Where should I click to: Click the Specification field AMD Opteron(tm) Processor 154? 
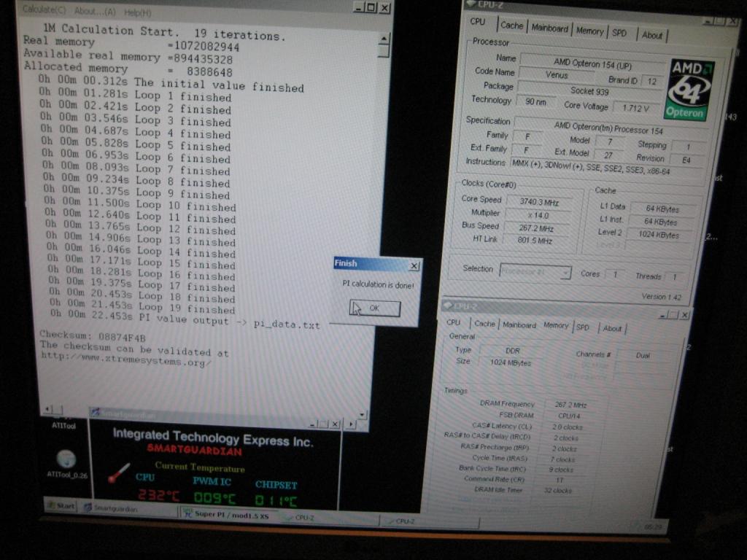click(x=608, y=128)
